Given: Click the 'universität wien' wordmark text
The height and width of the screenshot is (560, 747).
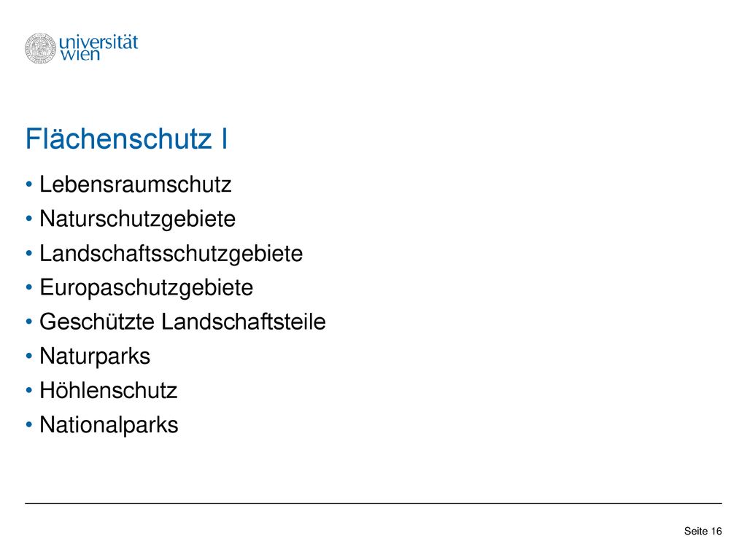Looking at the screenshot, I should point(98,47).
